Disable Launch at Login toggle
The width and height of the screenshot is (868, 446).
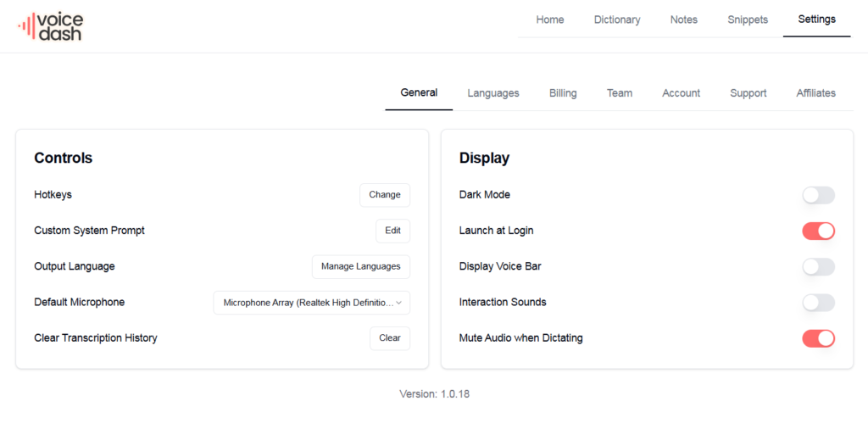[x=818, y=231]
